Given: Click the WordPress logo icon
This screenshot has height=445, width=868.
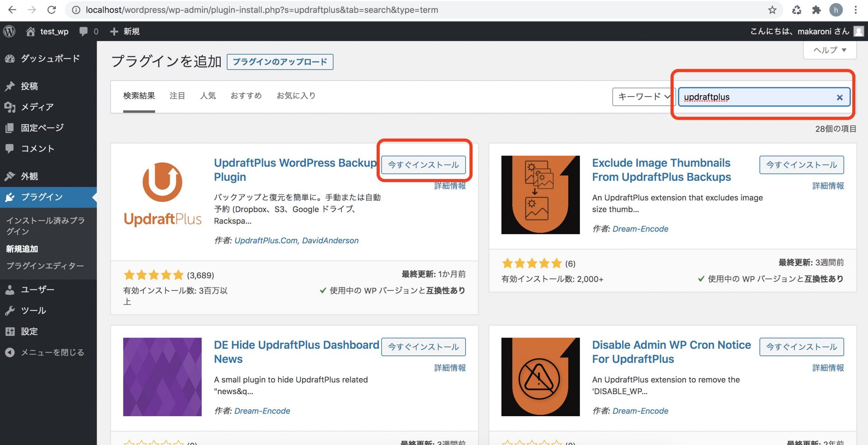Looking at the screenshot, I should (9, 31).
